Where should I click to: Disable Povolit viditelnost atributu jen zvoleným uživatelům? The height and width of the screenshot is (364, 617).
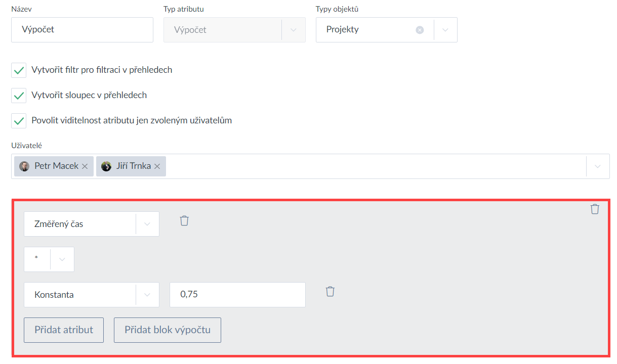click(x=19, y=121)
